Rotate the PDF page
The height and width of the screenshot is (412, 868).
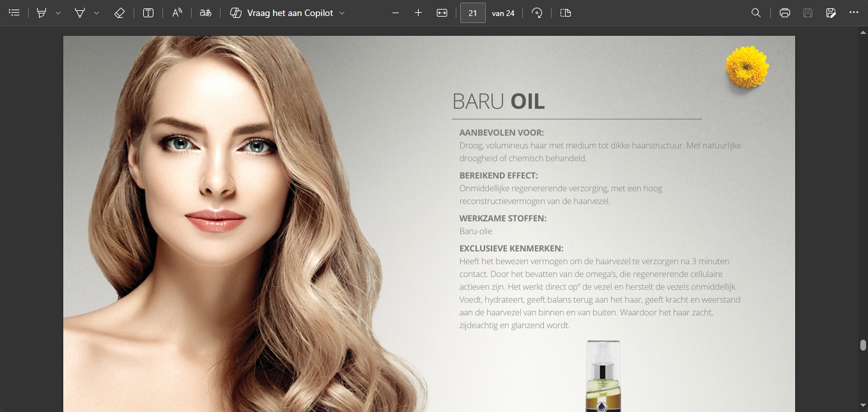click(537, 13)
